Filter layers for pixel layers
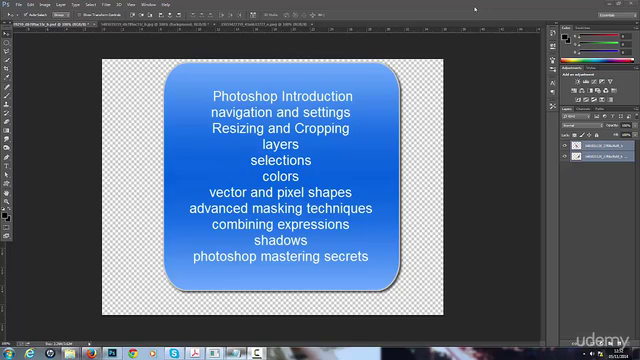This screenshot has width=640, height=360. tap(597, 117)
